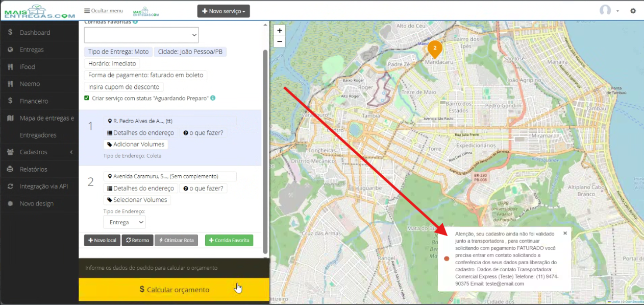The height and width of the screenshot is (305, 644).
Task: Click o que fazer? for stop 1
Action: point(203,133)
